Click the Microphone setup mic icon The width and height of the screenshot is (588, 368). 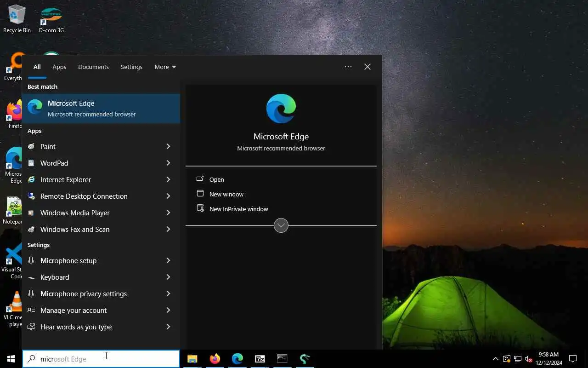31,260
